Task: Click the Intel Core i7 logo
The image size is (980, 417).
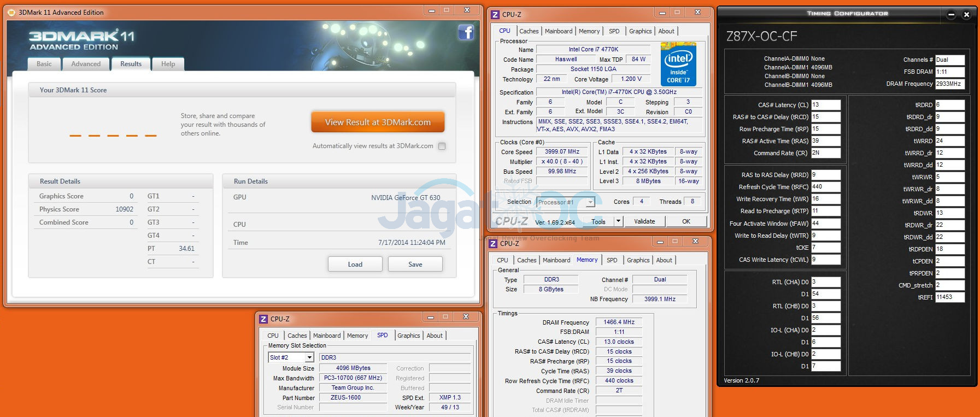Action: tap(678, 64)
